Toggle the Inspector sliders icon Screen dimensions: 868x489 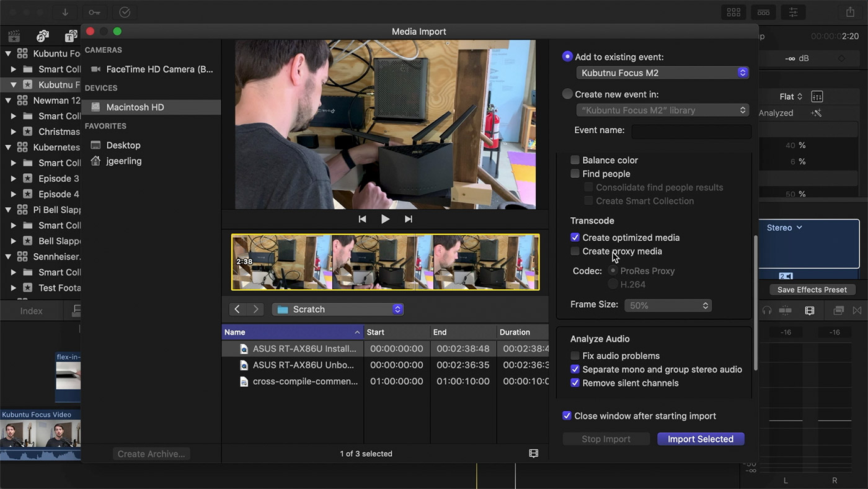pos(794,12)
